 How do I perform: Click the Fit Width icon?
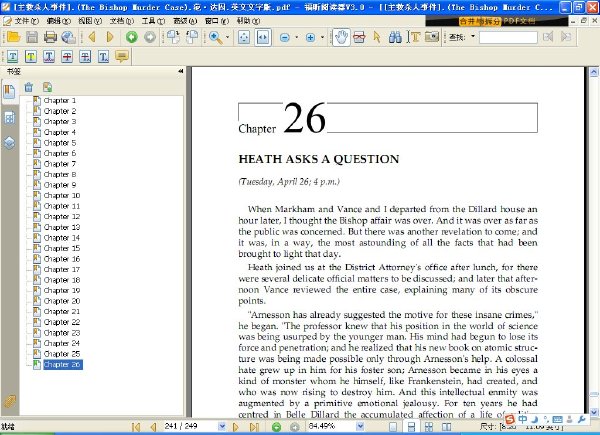263,37
